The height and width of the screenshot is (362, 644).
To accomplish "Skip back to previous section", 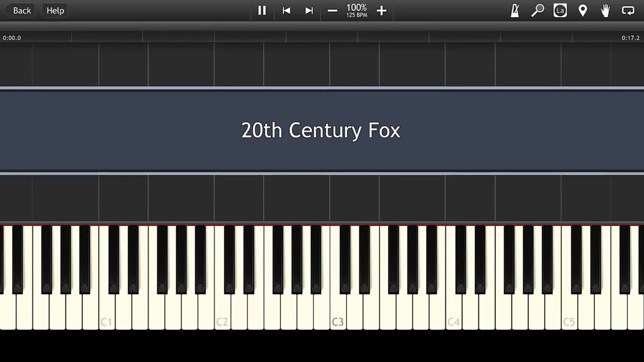I will tap(286, 11).
